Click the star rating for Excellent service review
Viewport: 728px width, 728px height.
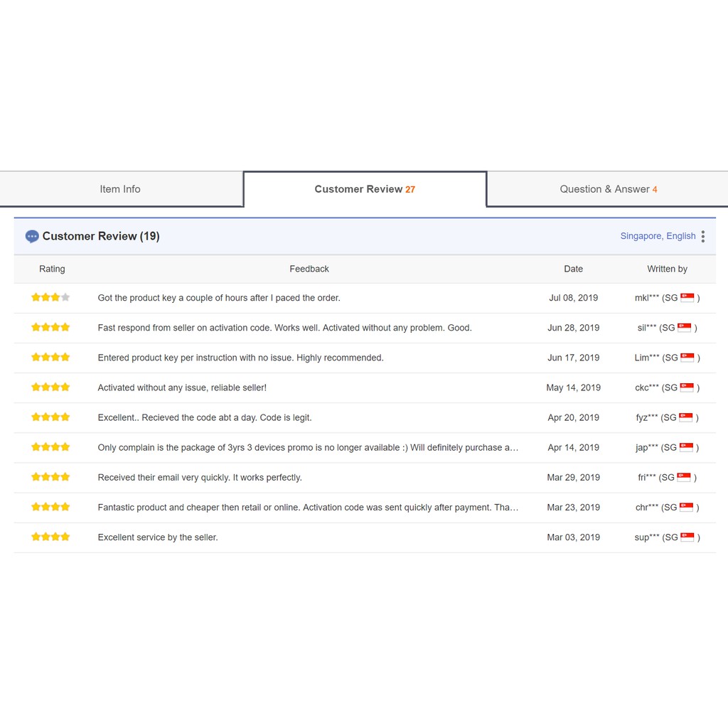(50, 537)
